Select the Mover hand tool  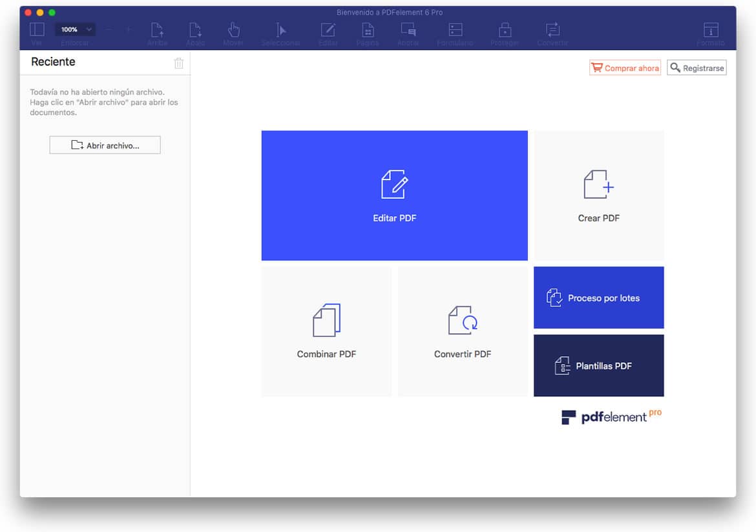click(233, 30)
